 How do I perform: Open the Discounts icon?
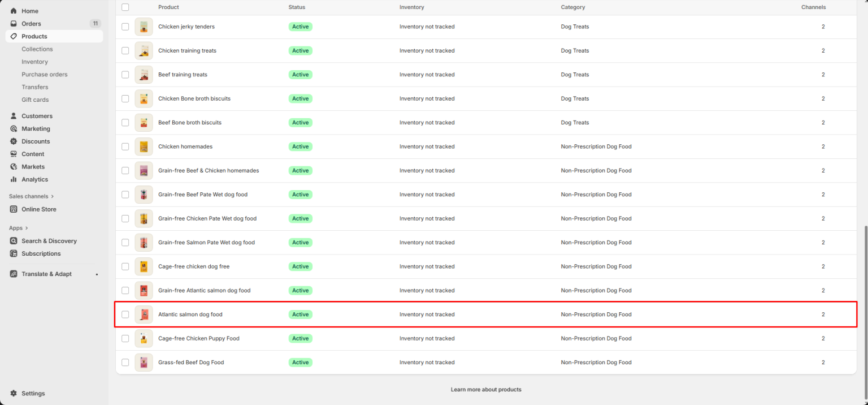[x=13, y=141]
